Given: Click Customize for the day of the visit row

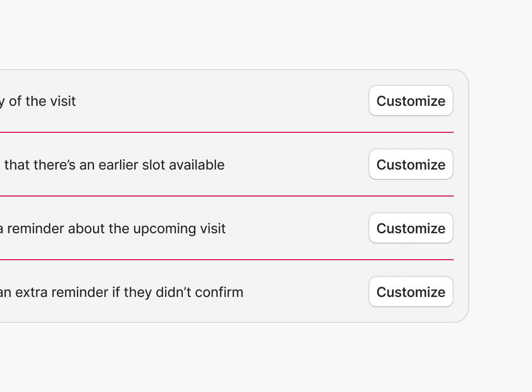Looking at the screenshot, I should tap(411, 101).
